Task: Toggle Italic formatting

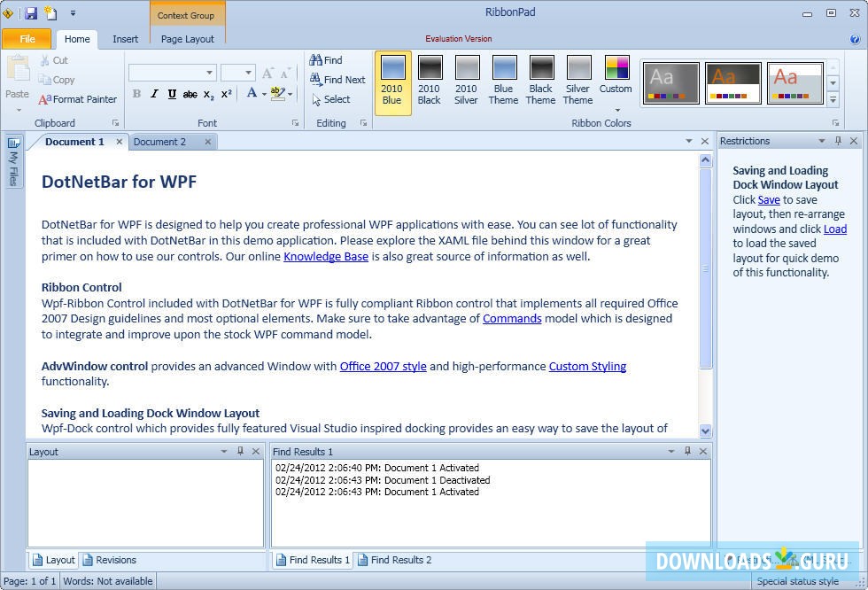Action: (154, 94)
